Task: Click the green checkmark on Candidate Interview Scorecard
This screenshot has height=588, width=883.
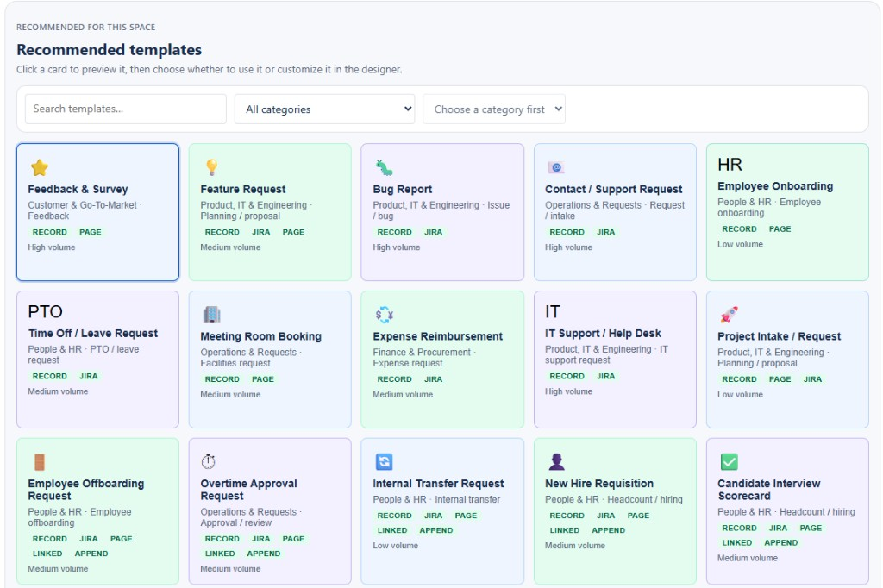Action: 729,462
